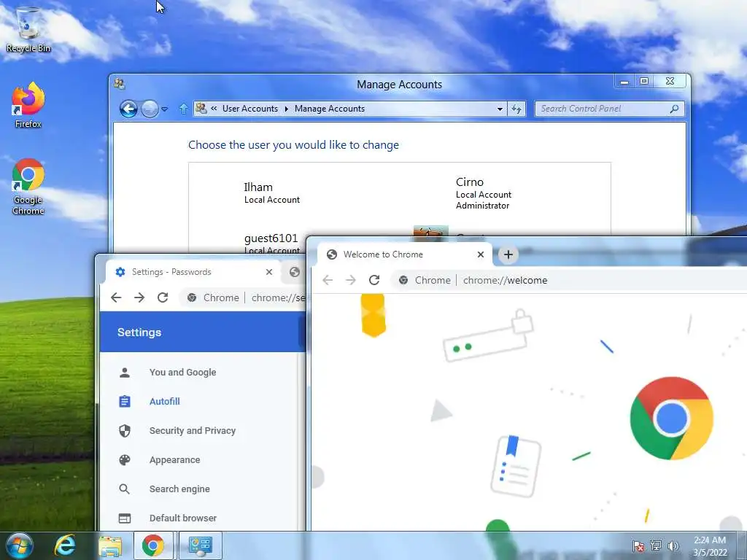This screenshot has width=747, height=560.
Task: Open Windows Explorer from the taskbar
Action: [109, 545]
